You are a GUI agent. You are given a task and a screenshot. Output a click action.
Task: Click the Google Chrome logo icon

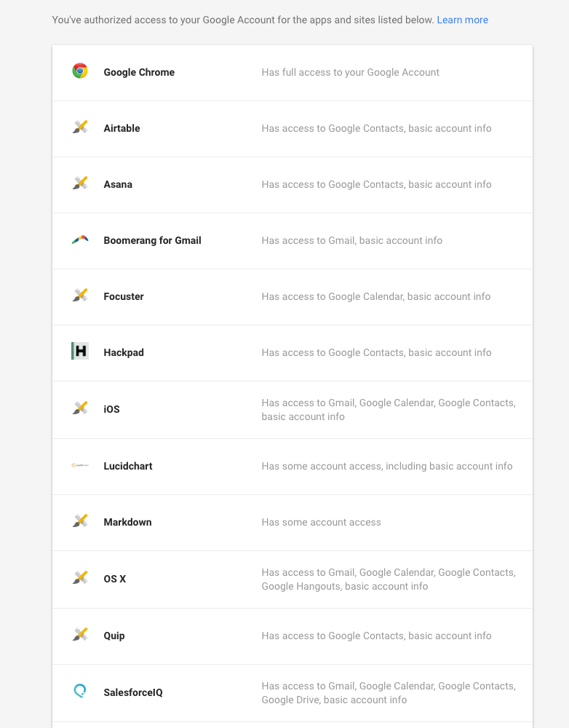click(80, 71)
